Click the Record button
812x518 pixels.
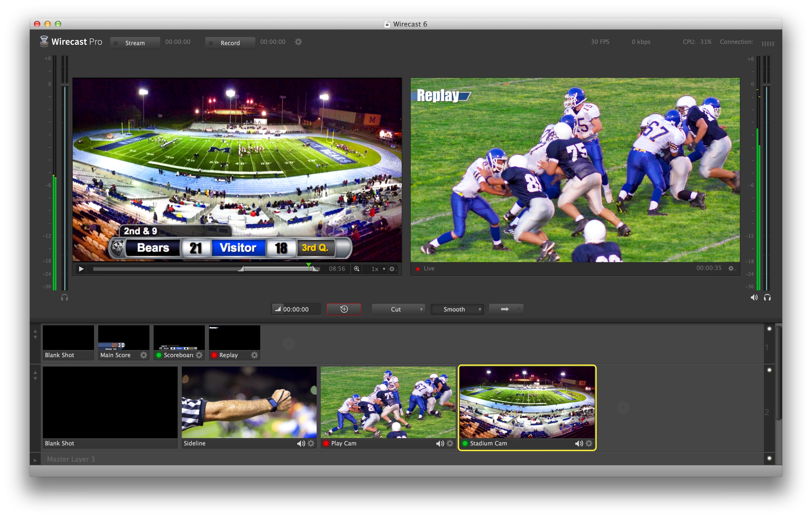[x=230, y=43]
